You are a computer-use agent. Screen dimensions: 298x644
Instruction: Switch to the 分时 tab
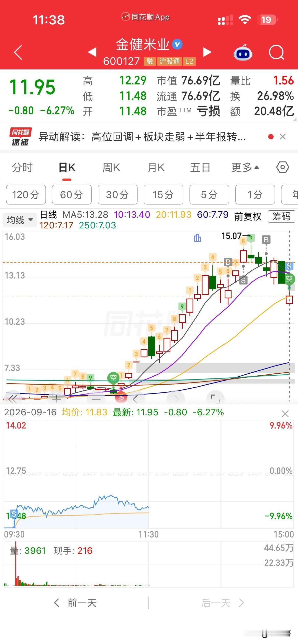(x=22, y=168)
